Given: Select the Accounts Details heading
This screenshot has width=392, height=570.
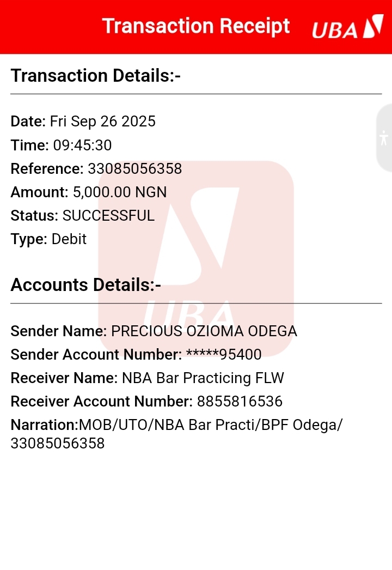Looking at the screenshot, I should coord(85,285).
